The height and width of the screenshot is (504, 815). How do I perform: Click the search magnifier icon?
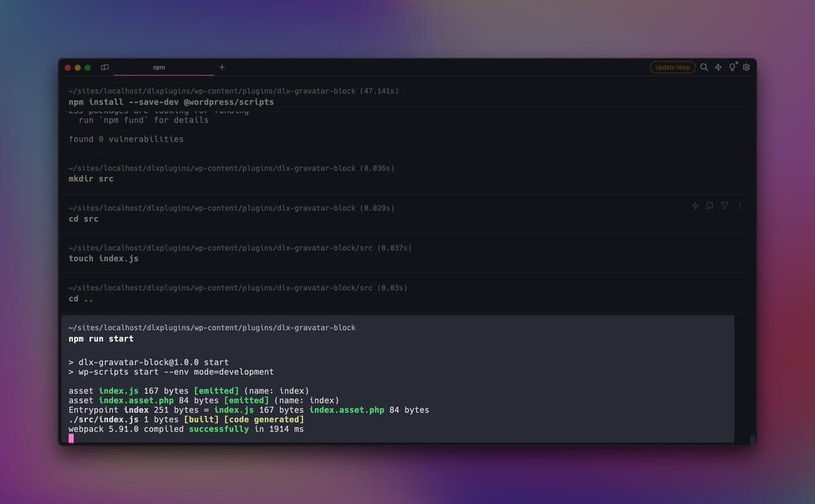(704, 67)
